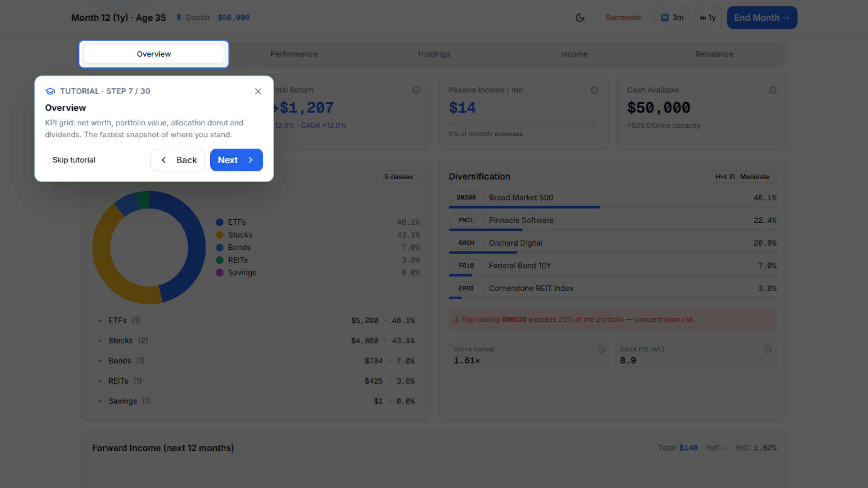The image size is (868, 488).
Task: Click the Savings legend color dot
Action: (220, 273)
